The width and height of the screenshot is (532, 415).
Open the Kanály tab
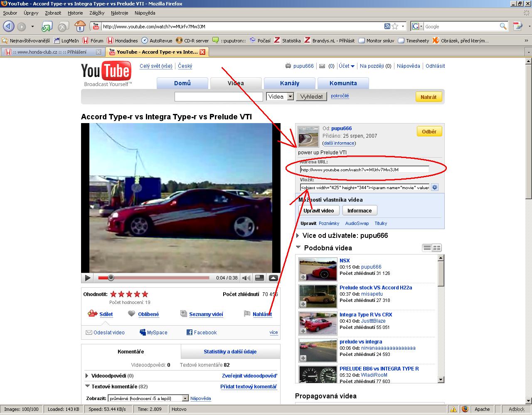coord(289,83)
